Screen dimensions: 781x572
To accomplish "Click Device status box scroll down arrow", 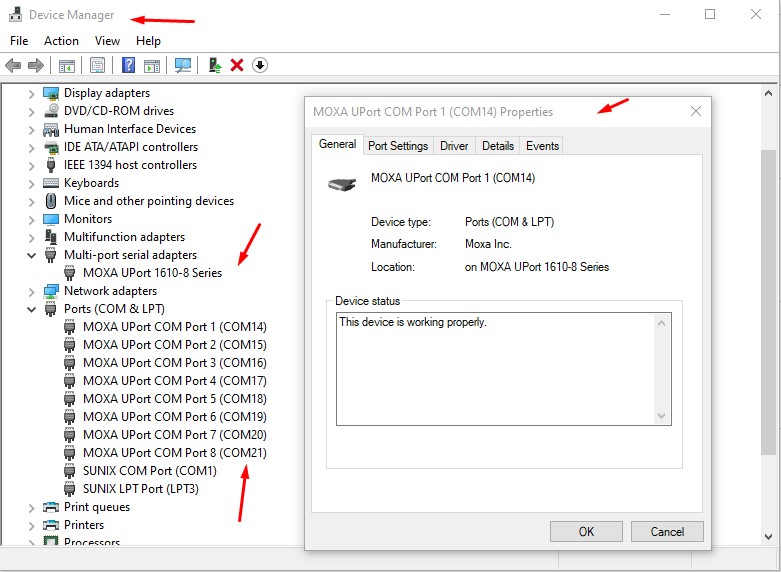I will (x=661, y=416).
